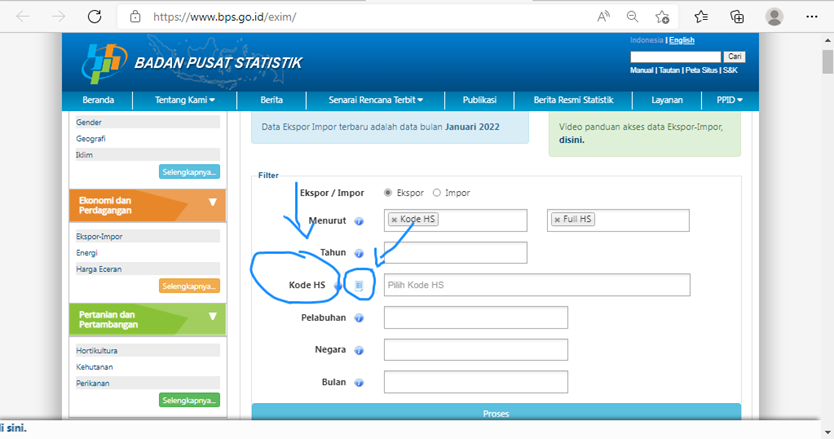
Task: Click info icon next to Pelabuhan
Action: click(x=359, y=318)
